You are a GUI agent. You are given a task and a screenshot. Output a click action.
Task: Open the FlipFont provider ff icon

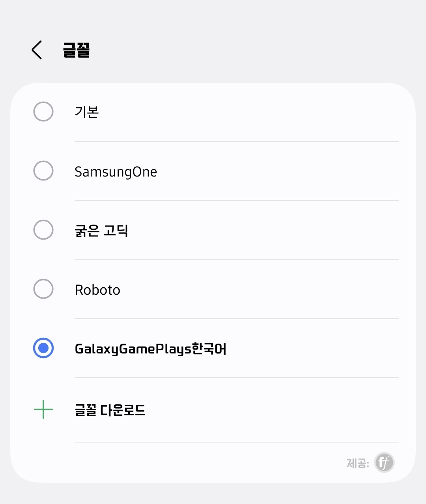pyautogui.click(x=384, y=462)
